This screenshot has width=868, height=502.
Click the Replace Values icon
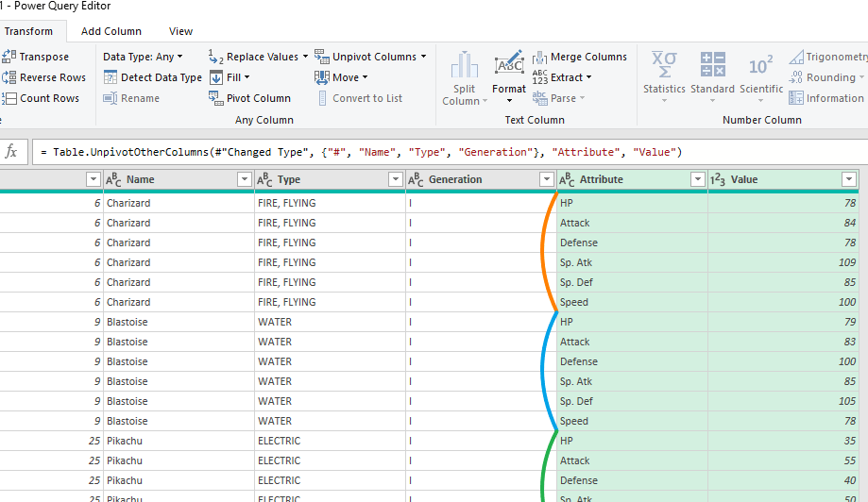point(216,57)
